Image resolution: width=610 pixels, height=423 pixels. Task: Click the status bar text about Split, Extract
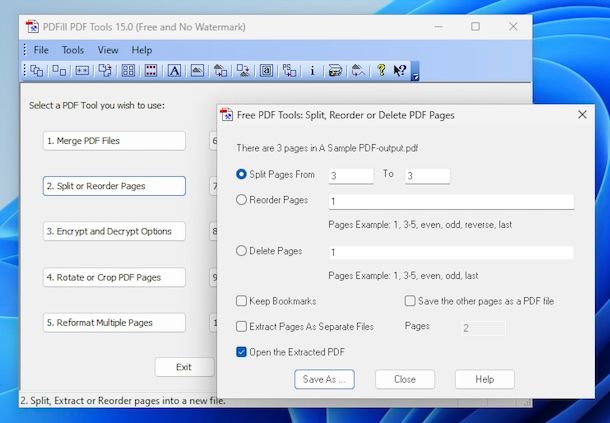click(x=123, y=400)
